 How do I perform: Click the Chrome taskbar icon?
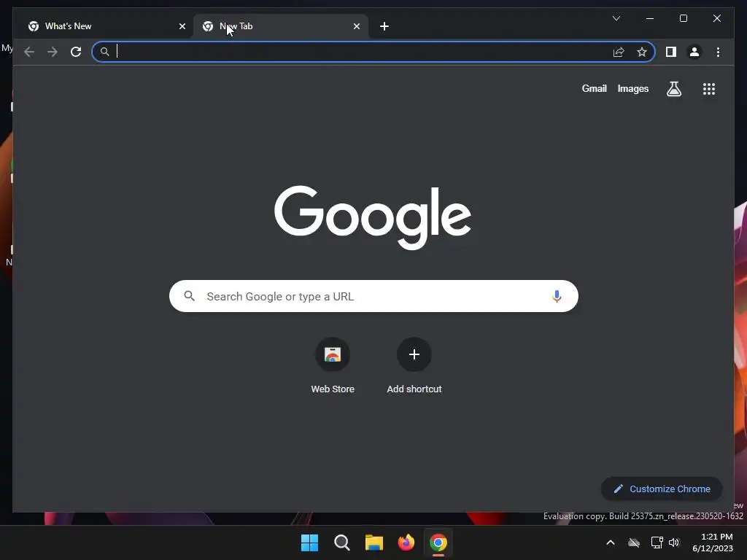click(438, 542)
